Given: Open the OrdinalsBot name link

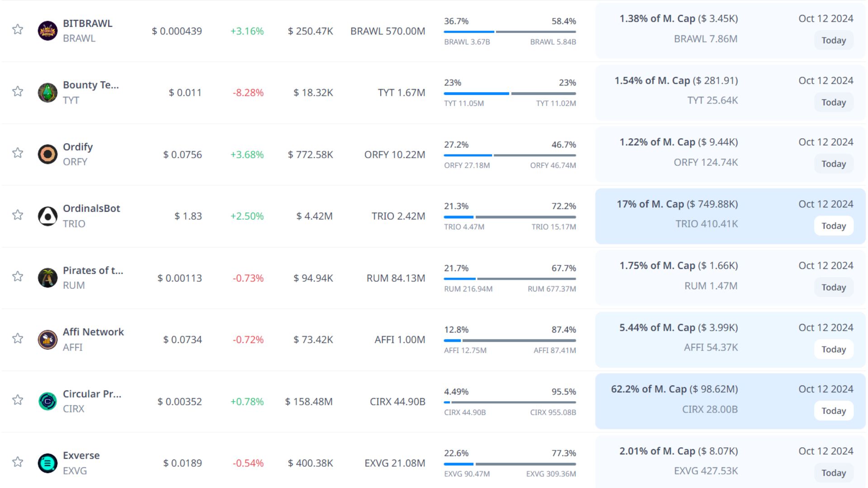Looking at the screenshot, I should coord(91,209).
